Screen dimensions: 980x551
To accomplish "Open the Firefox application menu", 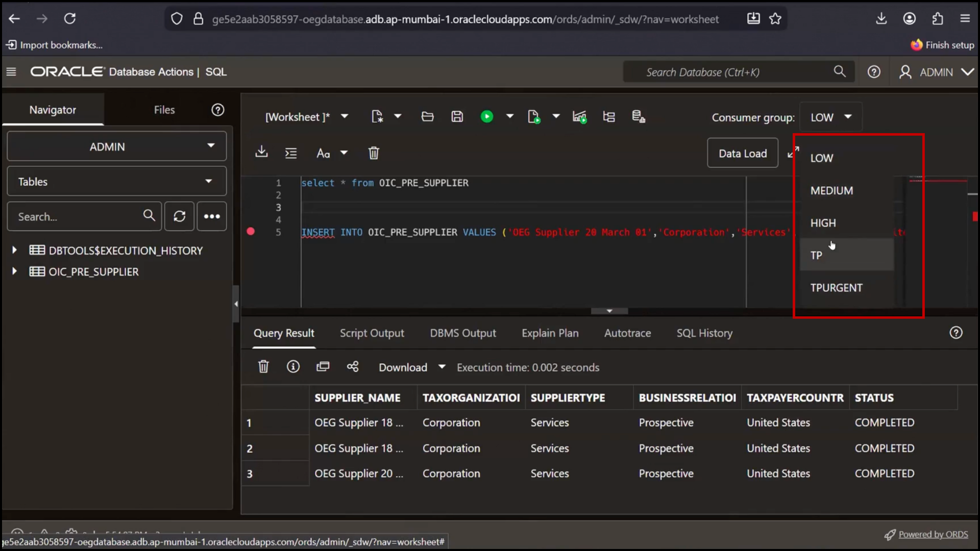I will click(x=965, y=19).
